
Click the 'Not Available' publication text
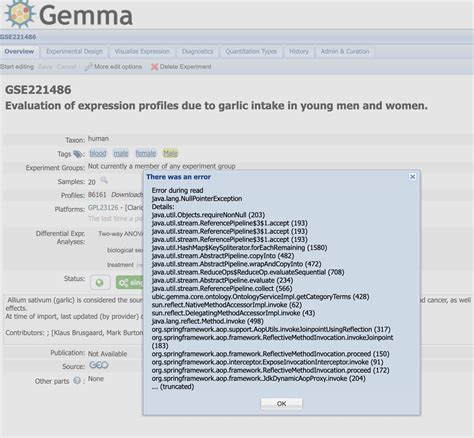pyautogui.click(x=107, y=354)
